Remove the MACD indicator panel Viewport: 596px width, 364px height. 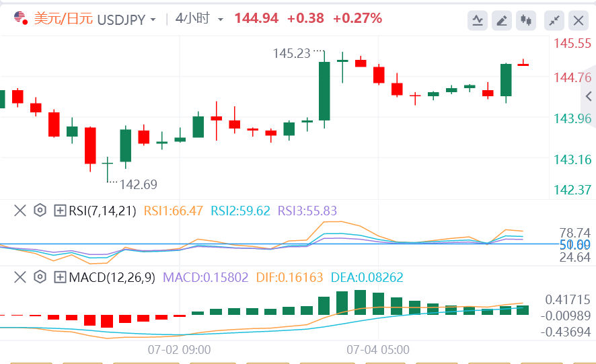[20, 277]
